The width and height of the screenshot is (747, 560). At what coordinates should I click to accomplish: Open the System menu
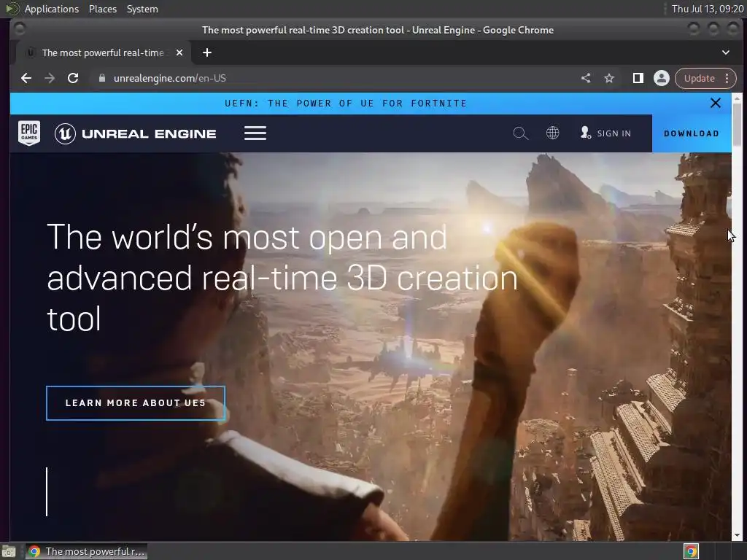(142, 9)
